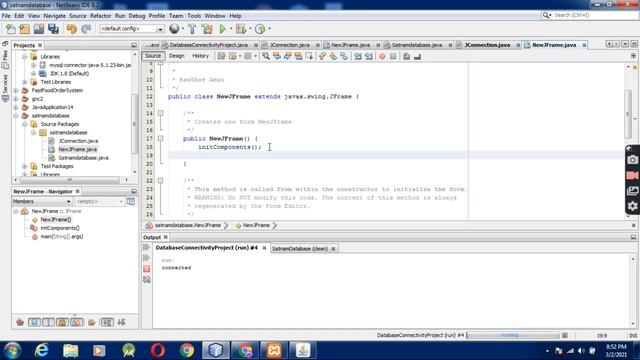The image size is (640, 360).
Task: Click the Shift Line Right icon
Action: (369, 56)
